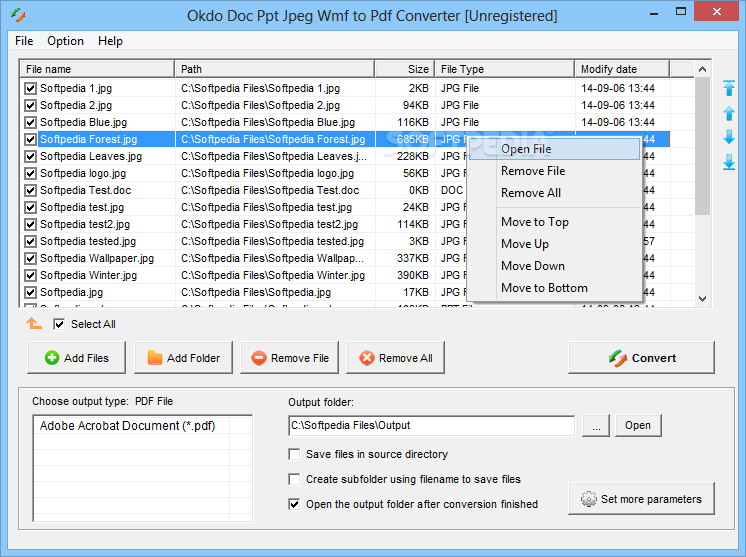Click path C:\Softpedia Files\Softpedia logo.jpg
Image resolution: width=746 pixels, height=557 pixels.
tap(267, 173)
